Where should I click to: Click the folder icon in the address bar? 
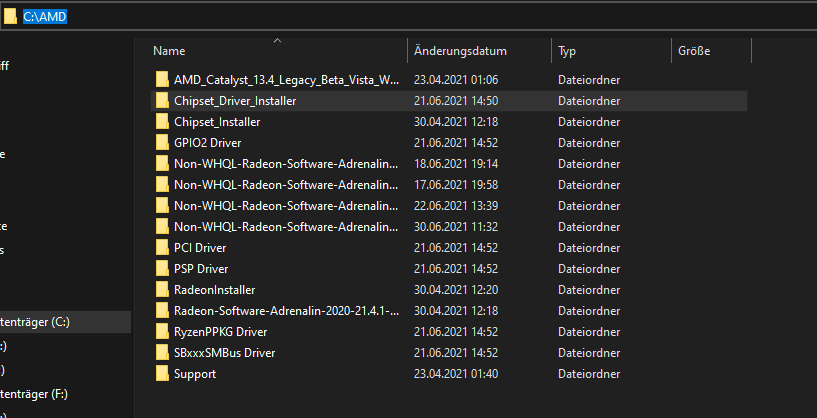coord(10,17)
